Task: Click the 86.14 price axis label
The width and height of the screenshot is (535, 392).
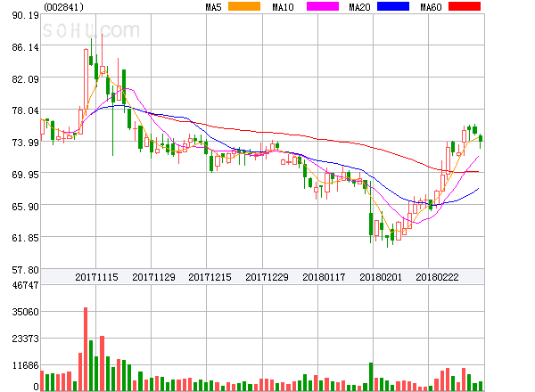Action: point(26,47)
